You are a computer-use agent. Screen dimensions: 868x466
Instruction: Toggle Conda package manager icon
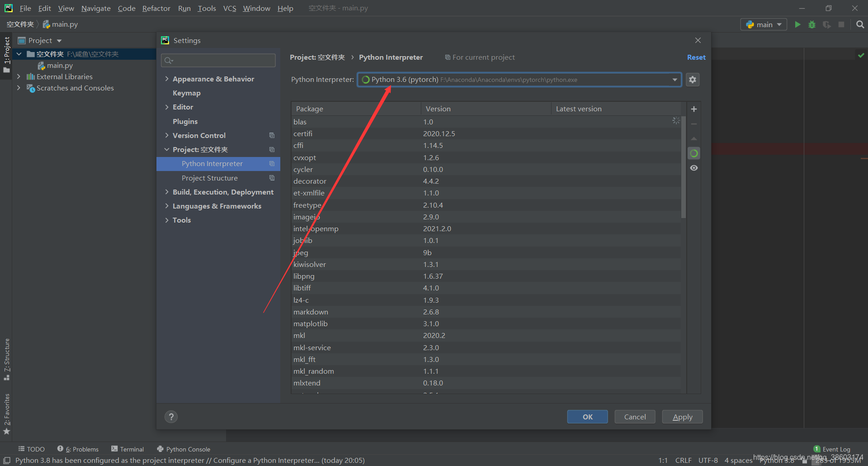click(694, 153)
